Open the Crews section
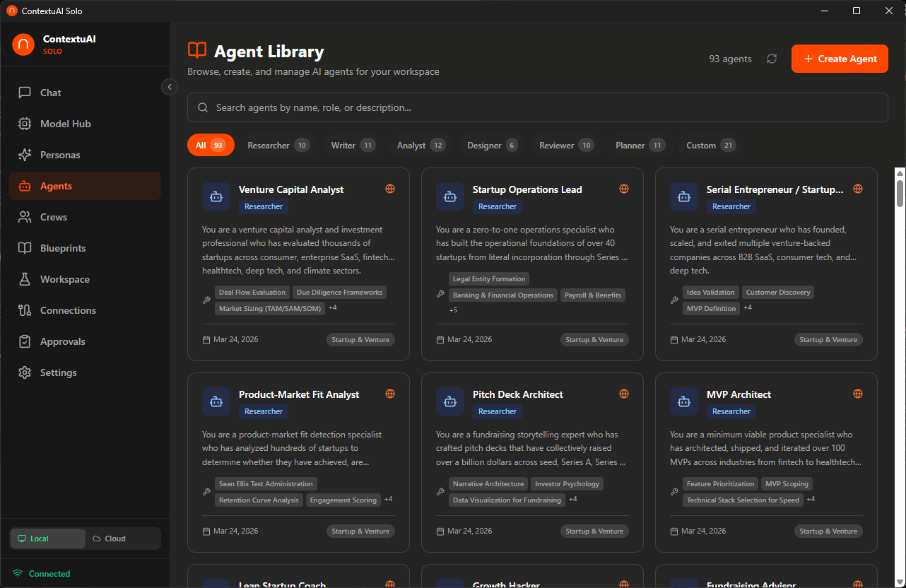 pos(55,217)
